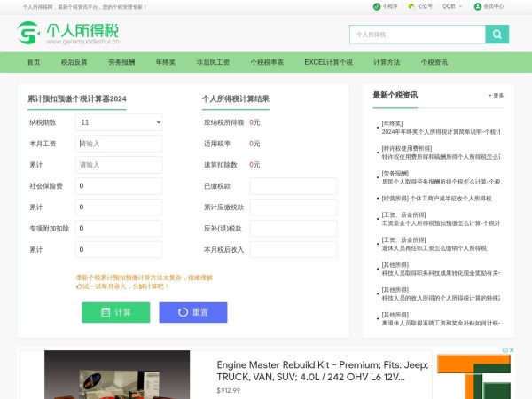Go to 税后反算 menu item
The width and height of the screenshot is (532, 399).
(x=74, y=62)
